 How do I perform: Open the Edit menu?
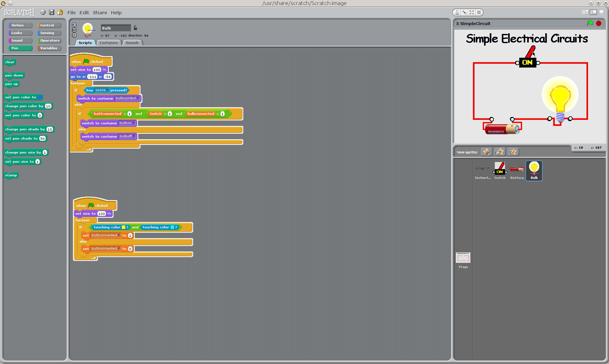pyautogui.click(x=84, y=13)
